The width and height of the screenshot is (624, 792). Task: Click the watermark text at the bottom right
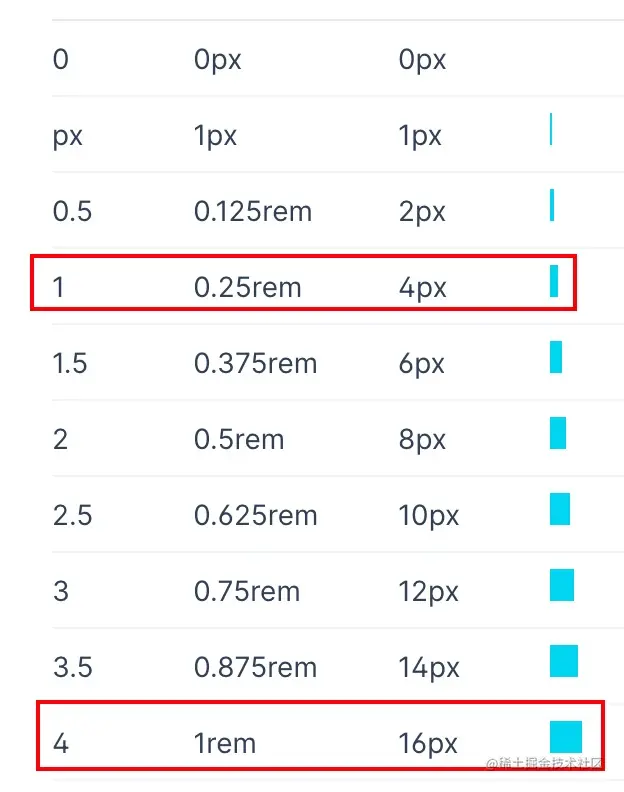click(x=545, y=765)
